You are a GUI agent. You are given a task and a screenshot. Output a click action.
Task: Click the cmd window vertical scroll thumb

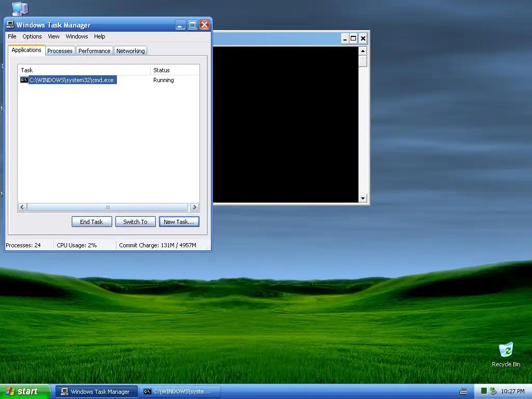(363, 61)
